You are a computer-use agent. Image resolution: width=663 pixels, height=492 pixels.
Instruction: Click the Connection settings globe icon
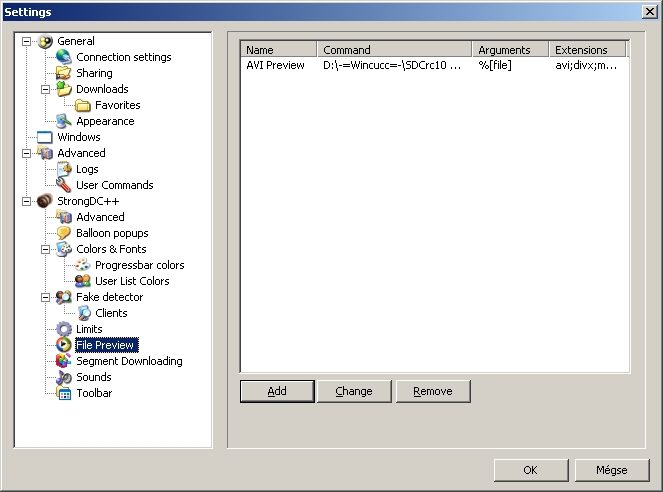point(64,57)
